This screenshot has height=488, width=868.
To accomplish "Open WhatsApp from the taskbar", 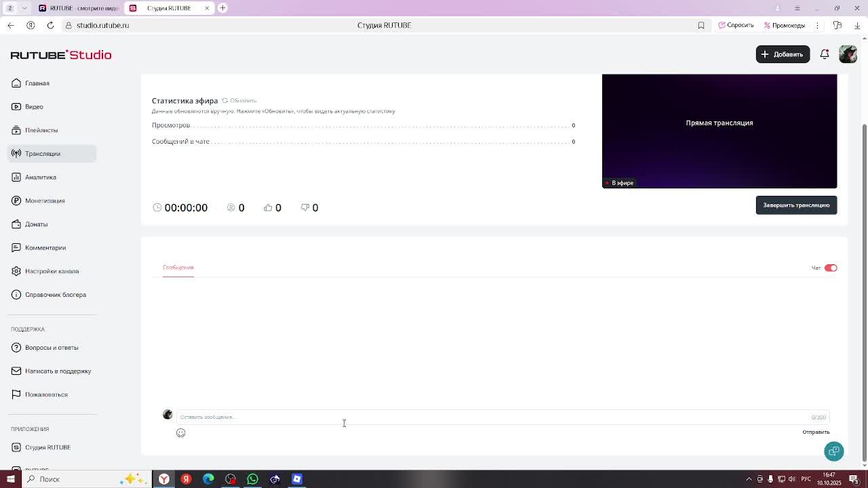I will (252, 479).
